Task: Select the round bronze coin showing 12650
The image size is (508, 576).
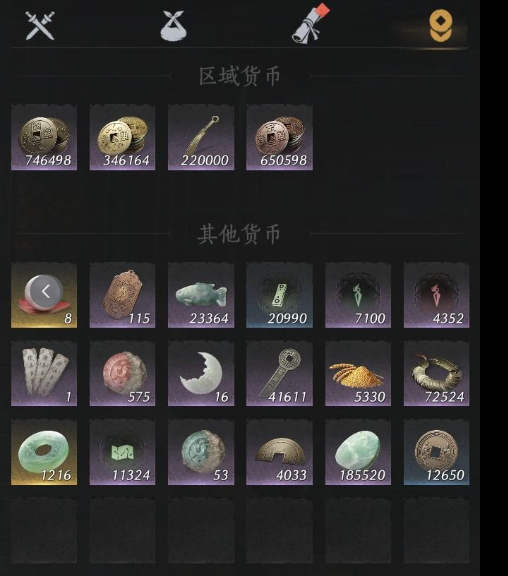Action: (x=436, y=452)
